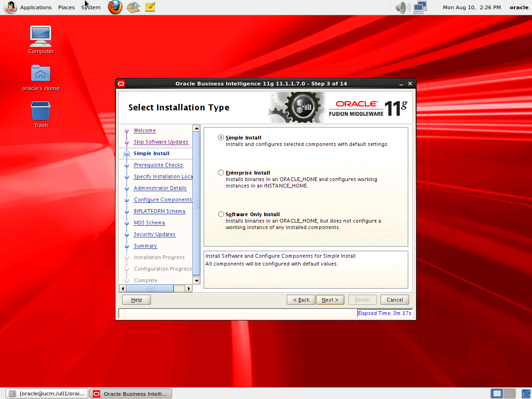Go to the BIPLATFORM Schema step

(159, 211)
